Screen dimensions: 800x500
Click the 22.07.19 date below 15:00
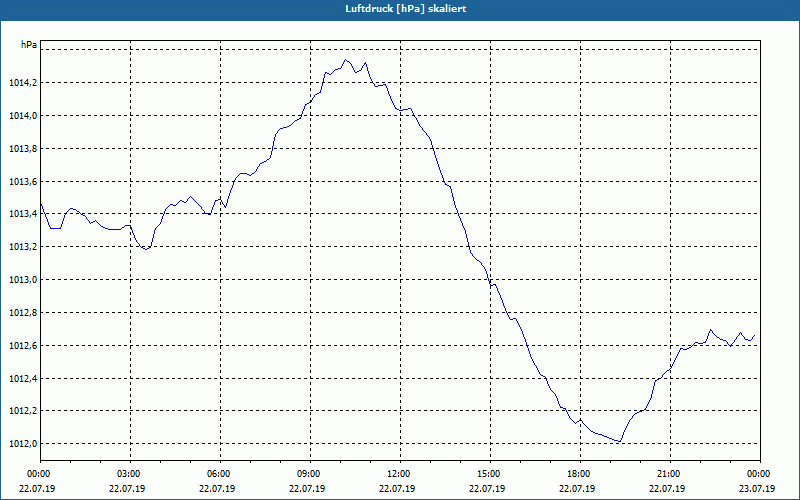487,489
